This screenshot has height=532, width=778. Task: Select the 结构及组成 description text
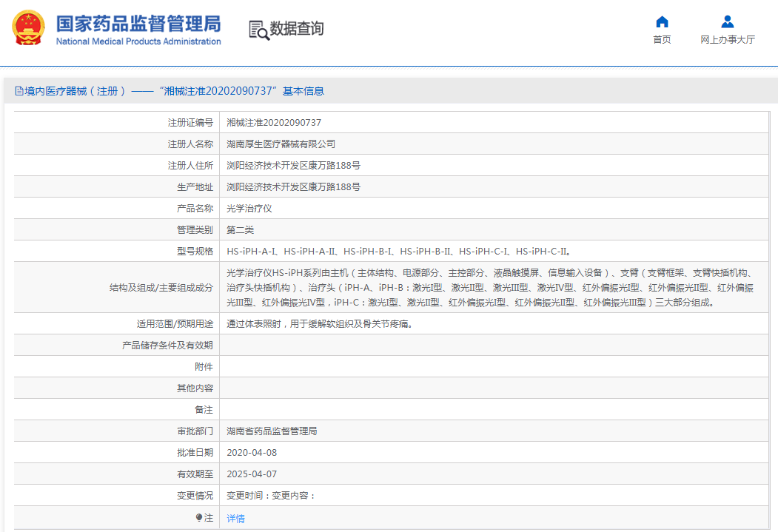coord(490,288)
